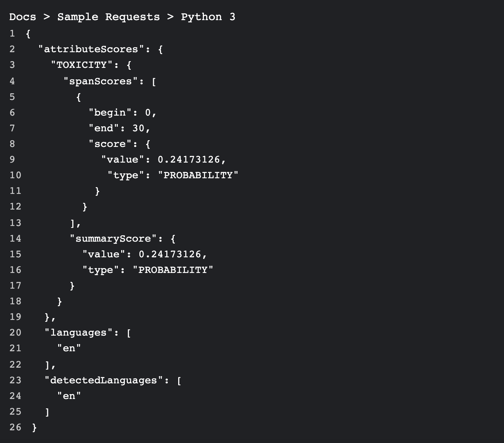Click the "TOXICITY" key

click(82, 65)
